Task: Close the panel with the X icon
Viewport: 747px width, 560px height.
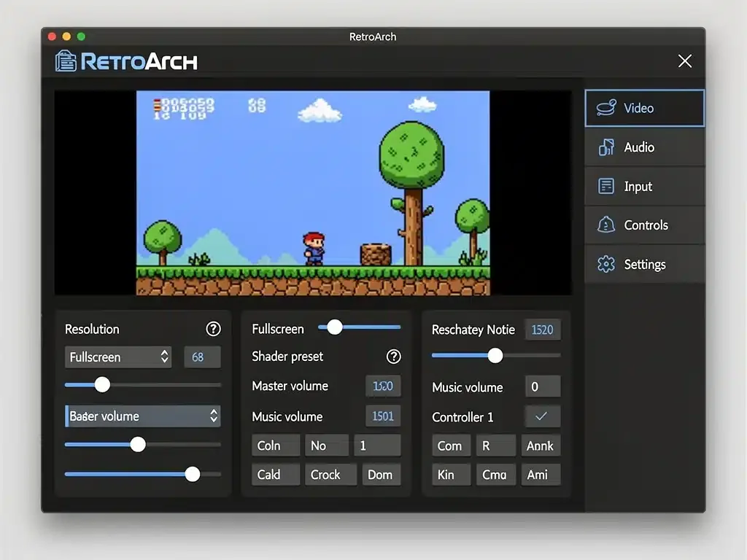Action: (x=684, y=61)
